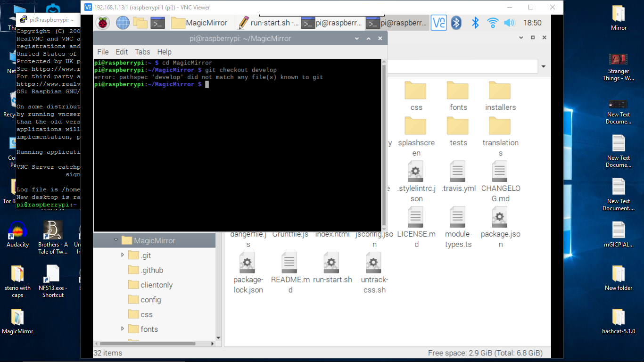Open the address bar dropdown

[x=544, y=66]
